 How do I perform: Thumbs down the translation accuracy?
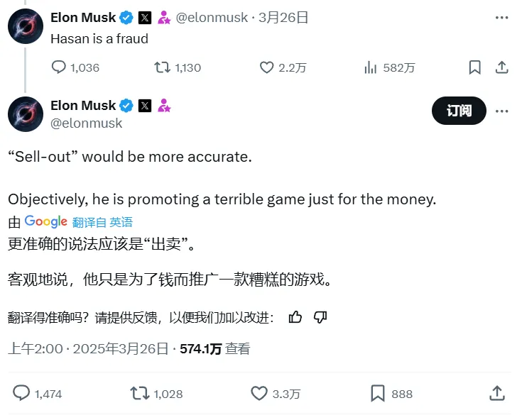point(320,317)
